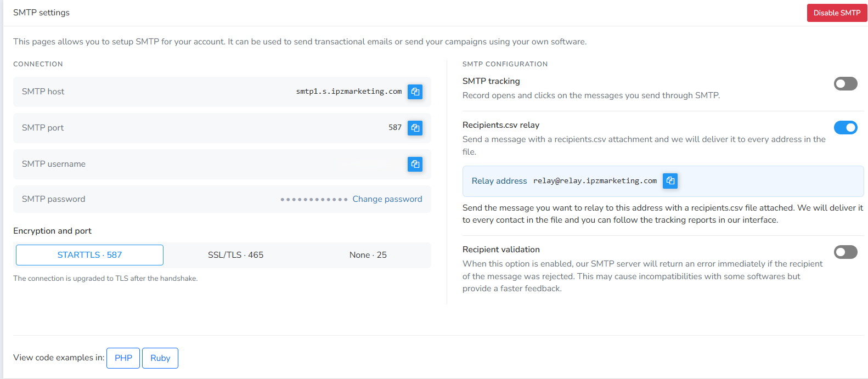
Task: Click the relay@relay.ipzmarketing.com address text
Action: (595, 181)
